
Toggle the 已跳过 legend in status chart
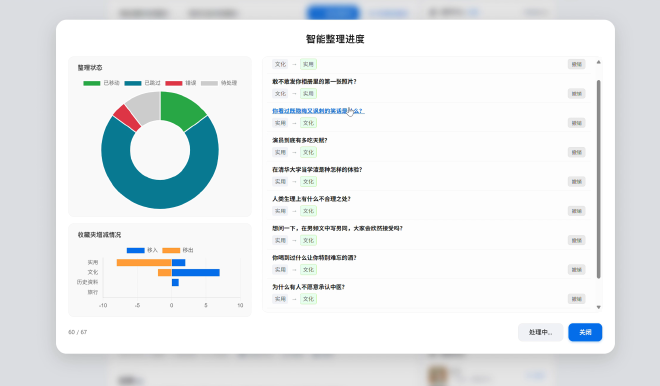(142, 83)
